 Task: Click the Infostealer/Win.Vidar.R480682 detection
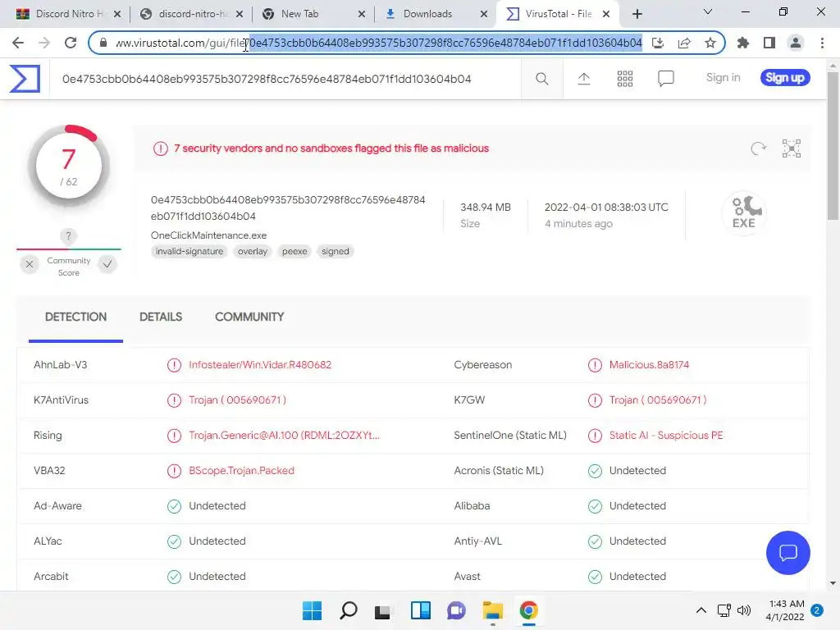pos(260,365)
